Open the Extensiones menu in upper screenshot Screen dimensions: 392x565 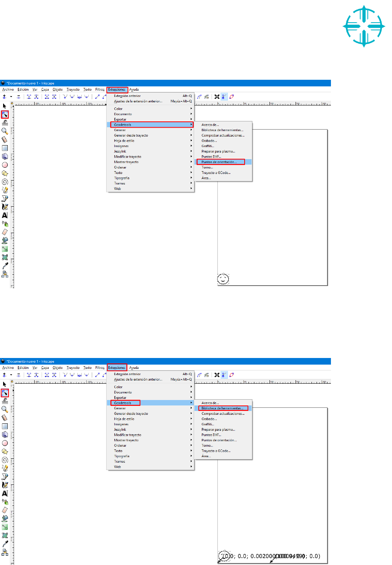click(117, 89)
